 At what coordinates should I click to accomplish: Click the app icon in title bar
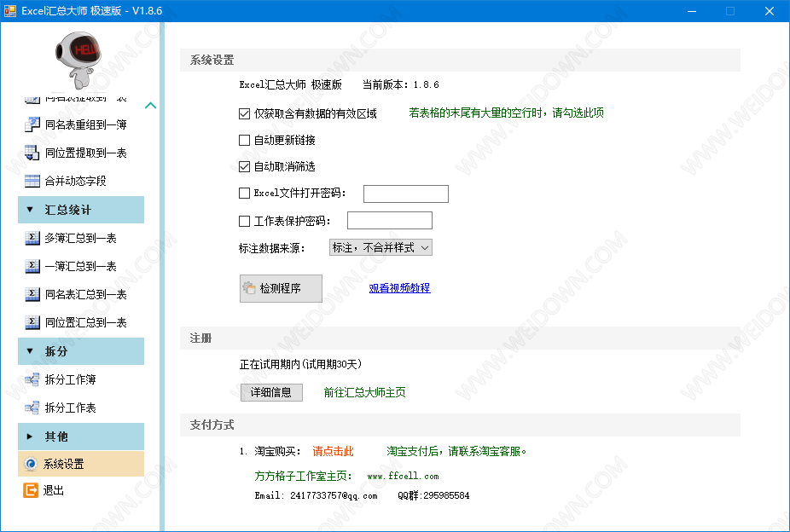coord(9,10)
